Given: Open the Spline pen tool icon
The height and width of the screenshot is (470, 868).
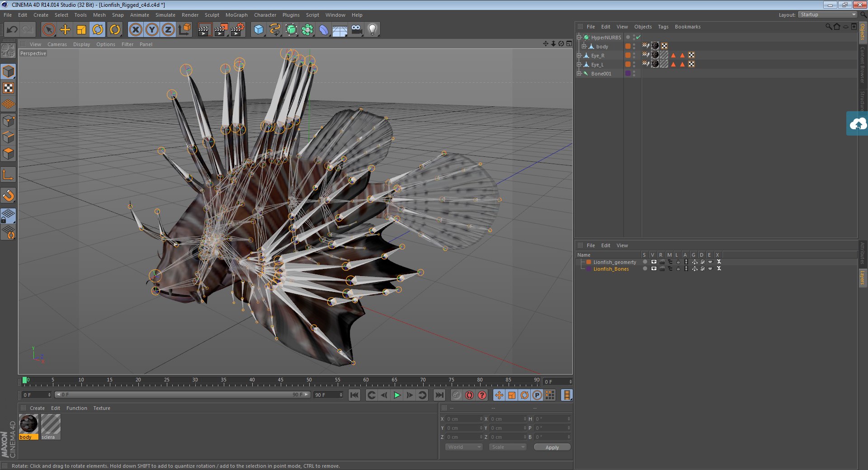Looking at the screenshot, I should 275,30.
